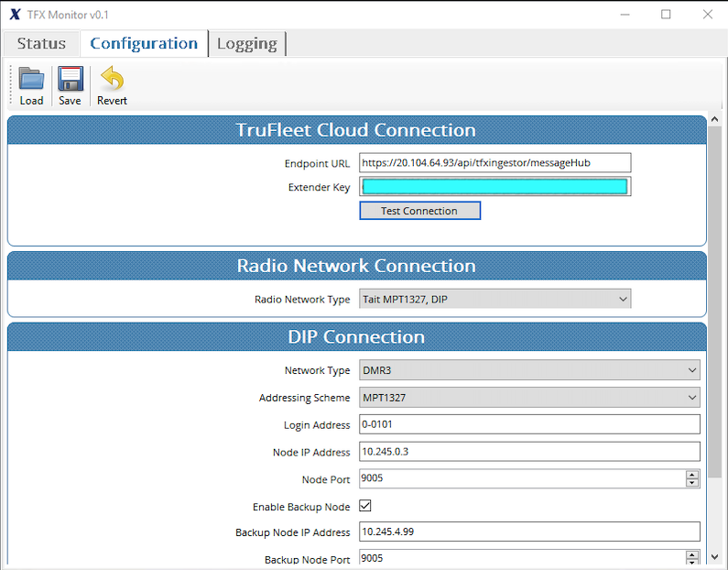
Task: Click the Save floppy disk icon
Action: pyautogui.click(x=71, y=79)
